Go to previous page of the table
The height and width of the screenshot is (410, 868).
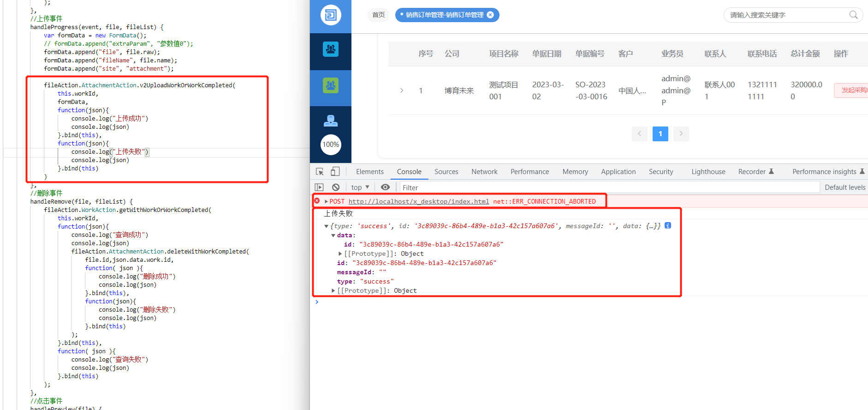[x=639, y=134]
